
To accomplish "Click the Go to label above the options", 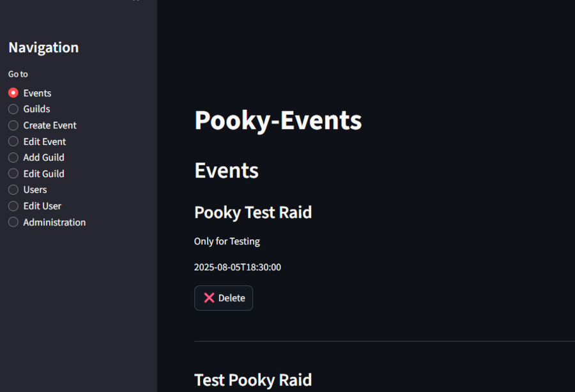I will coord(17,74).
